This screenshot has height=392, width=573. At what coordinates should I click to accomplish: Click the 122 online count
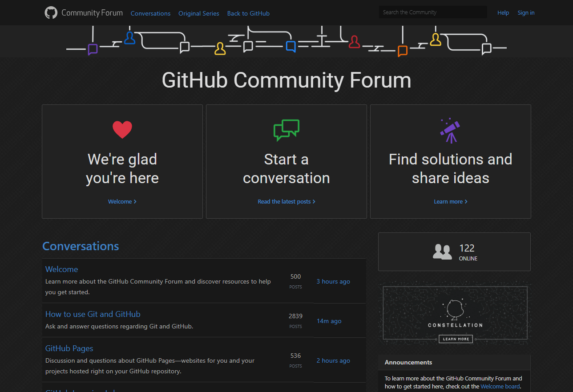click(x=467, y=248)
